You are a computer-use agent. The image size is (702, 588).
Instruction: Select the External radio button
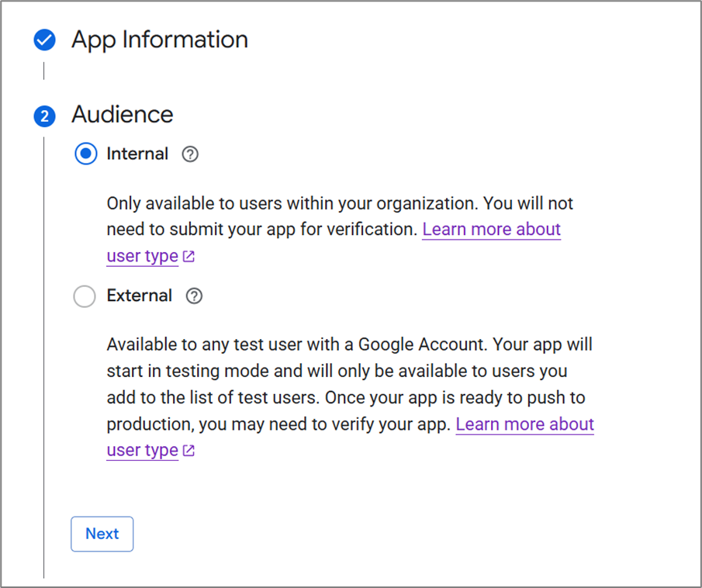[x=85, y=296]
